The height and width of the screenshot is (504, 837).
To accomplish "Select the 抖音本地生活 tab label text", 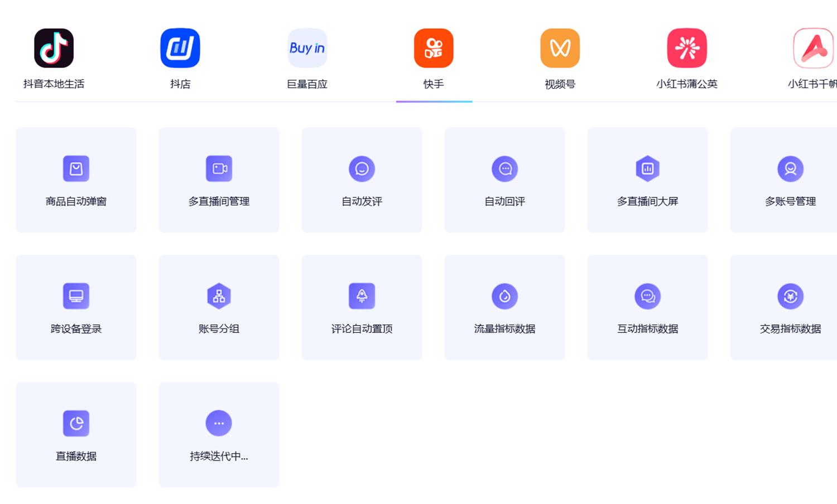I will tap(54, 84).
